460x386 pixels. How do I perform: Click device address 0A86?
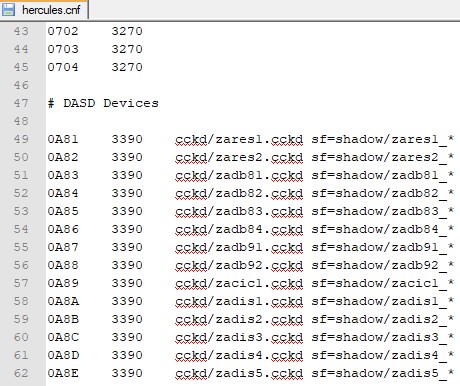coord(63,229)
